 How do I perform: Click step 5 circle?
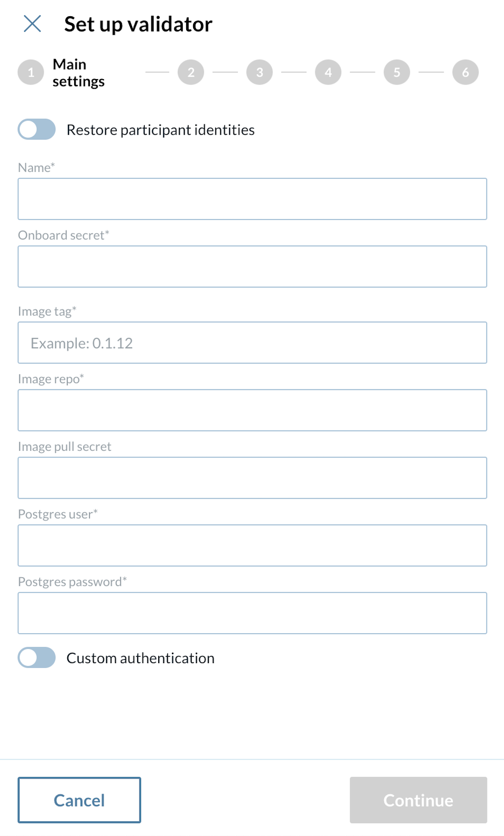(x=396, y=72)
